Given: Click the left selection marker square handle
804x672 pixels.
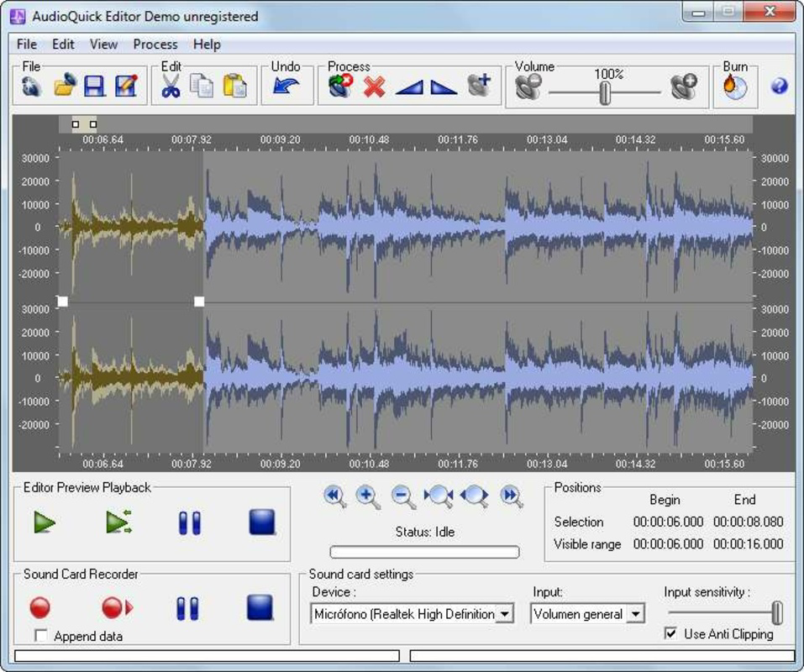Looking at the screenshot, I should pyautogui.click(x=62, y=302).
